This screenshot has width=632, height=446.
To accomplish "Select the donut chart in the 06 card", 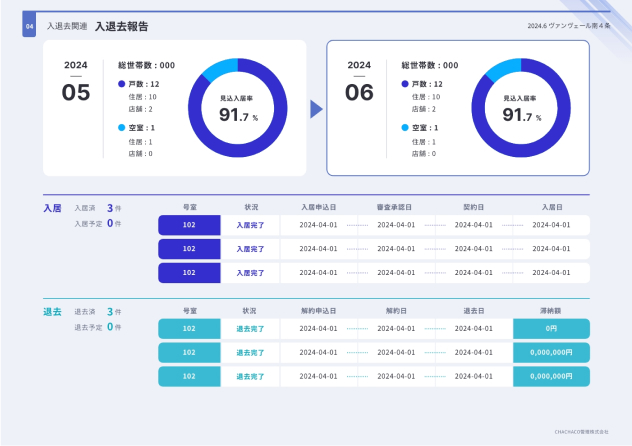I will pos(520,109).
